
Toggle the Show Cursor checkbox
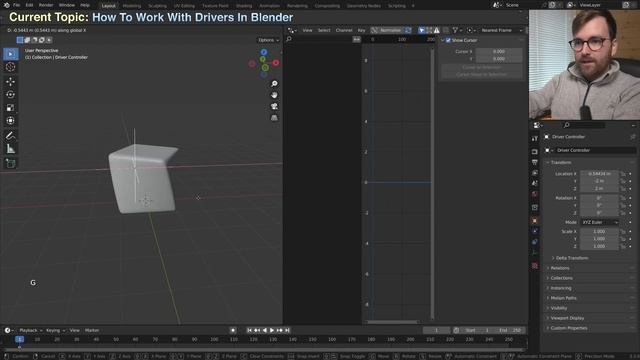[448, 40]
